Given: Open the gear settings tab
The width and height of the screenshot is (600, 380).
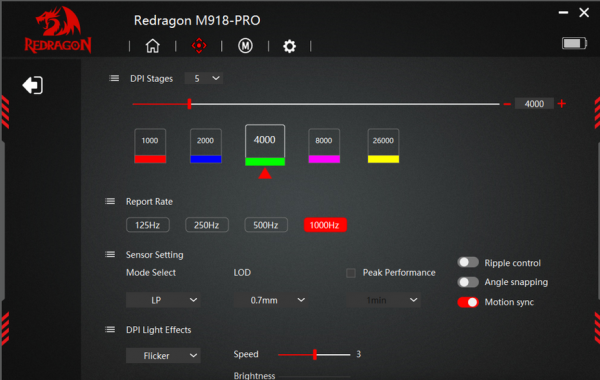Looking at the screenshot, I should coord(289,46).
